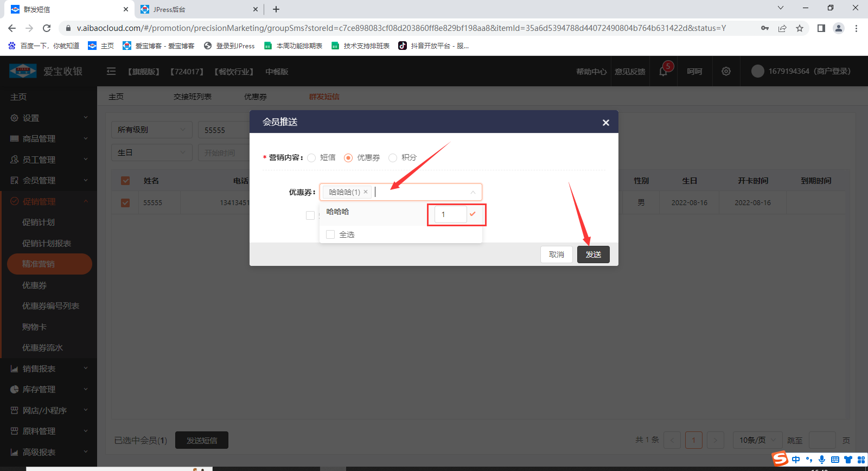
Task: Open the header settings gear icon
Action: [726, 71]
